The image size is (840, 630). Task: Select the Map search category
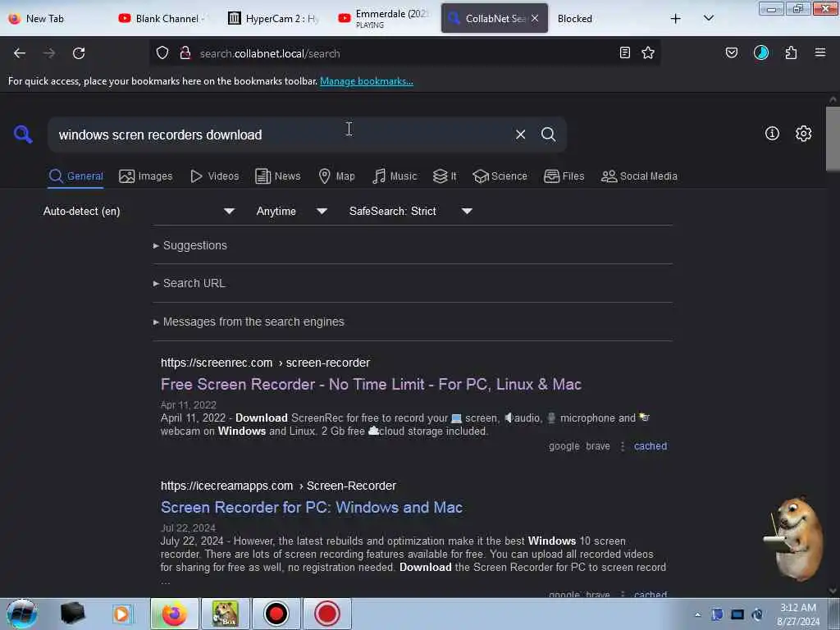coord(336,176)
